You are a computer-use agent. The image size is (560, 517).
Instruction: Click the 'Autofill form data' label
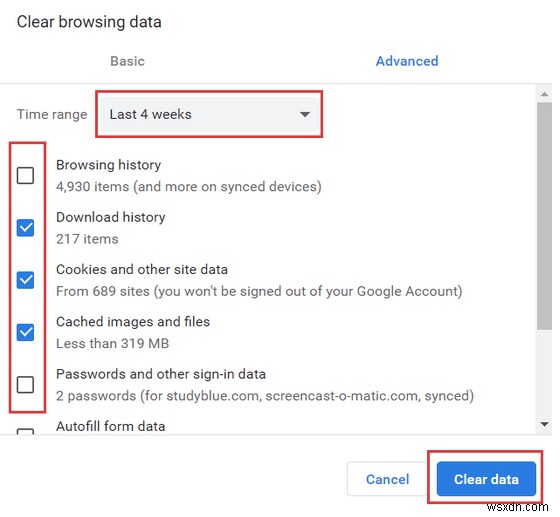(111, 426)
